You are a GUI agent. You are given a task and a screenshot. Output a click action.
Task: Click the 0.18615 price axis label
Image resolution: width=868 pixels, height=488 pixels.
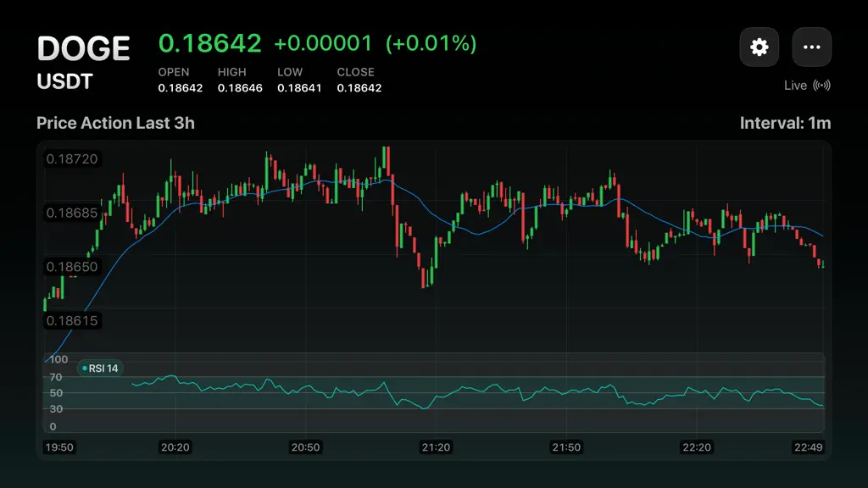click(x=72, y=320)
